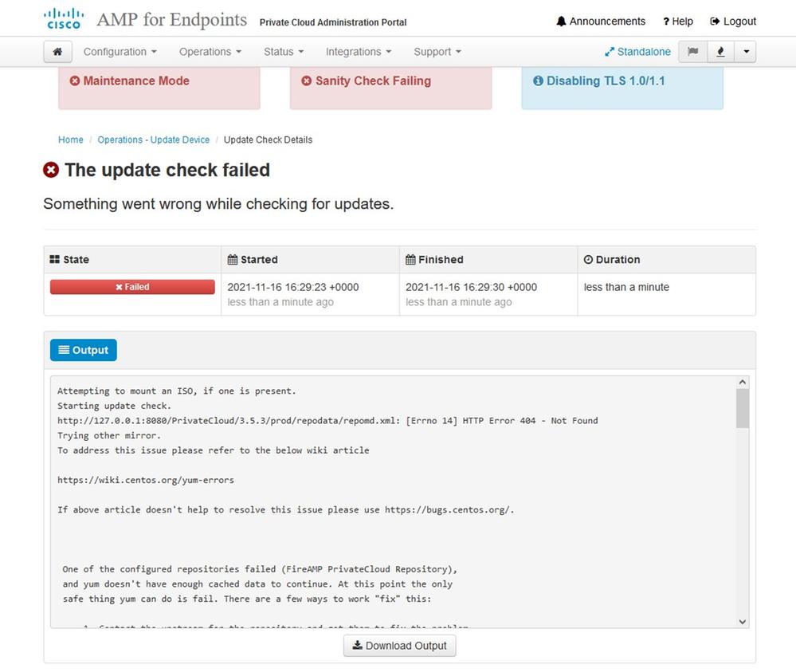Open the Disabling TLS 1.0/1.1 notice
Screen dimensions: 796x672
[622, 88]
